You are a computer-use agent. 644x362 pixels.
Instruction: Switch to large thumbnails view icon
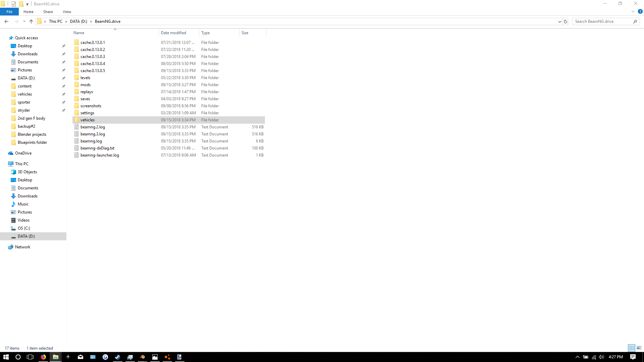point(639,348)
